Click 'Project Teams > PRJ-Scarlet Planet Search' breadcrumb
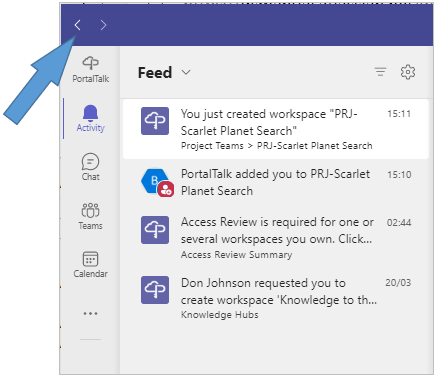 click(x=277, y=146)
